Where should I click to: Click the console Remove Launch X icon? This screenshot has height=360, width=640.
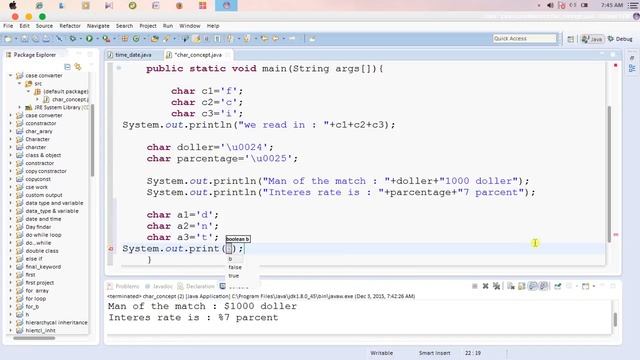(485, 286)
